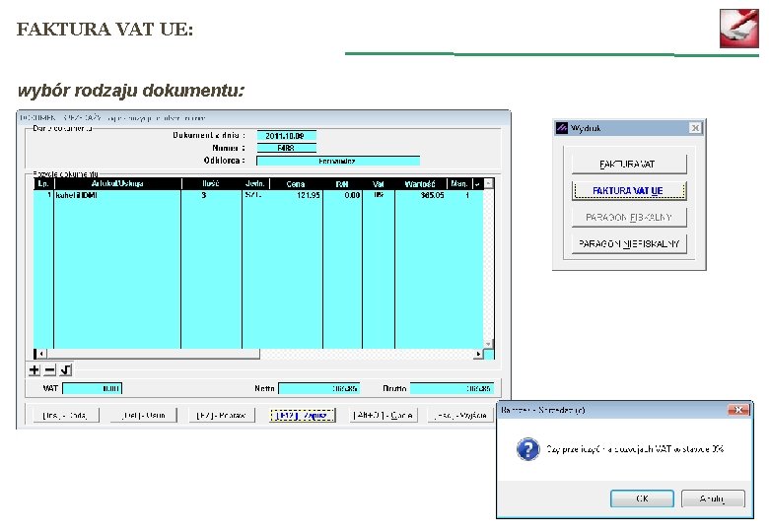Click the Vat column header
This screenshot has height=532, width=769.
pyautogui.click(x=379, y=183)
